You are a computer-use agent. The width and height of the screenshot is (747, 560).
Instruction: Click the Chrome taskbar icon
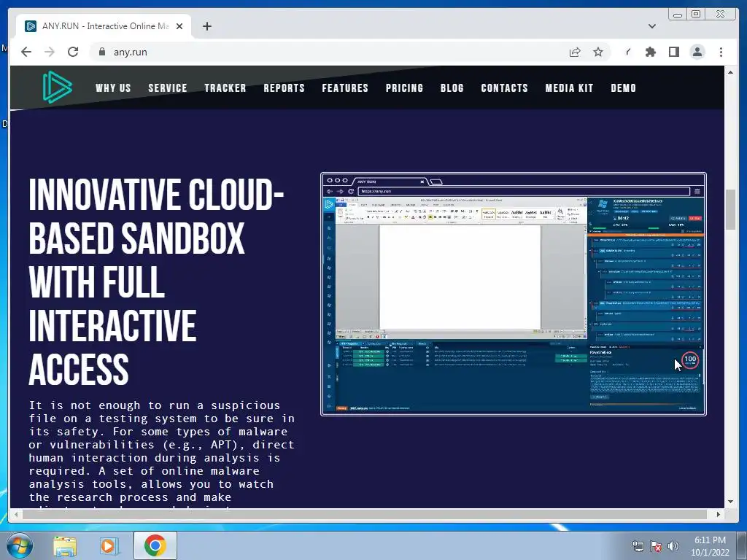tap(155, 545)
